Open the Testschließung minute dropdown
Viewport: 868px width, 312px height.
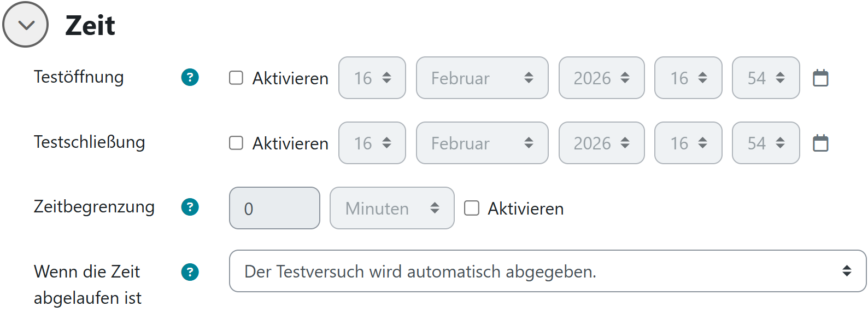click(x=766, y=143)
